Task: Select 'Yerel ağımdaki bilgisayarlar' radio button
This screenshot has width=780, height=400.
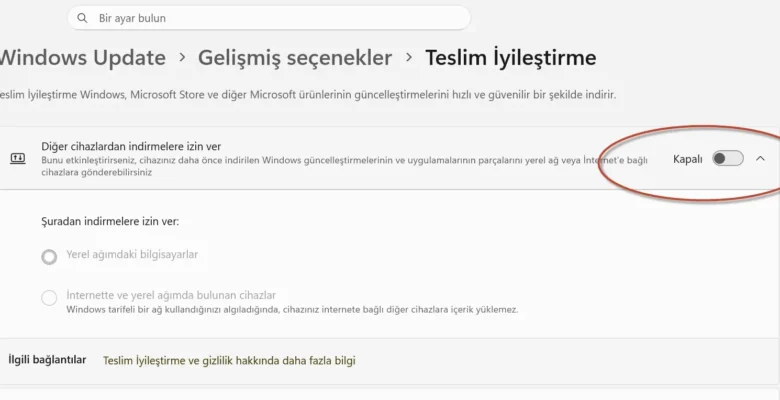Action: pyautogui.click(x=49, y=257)
